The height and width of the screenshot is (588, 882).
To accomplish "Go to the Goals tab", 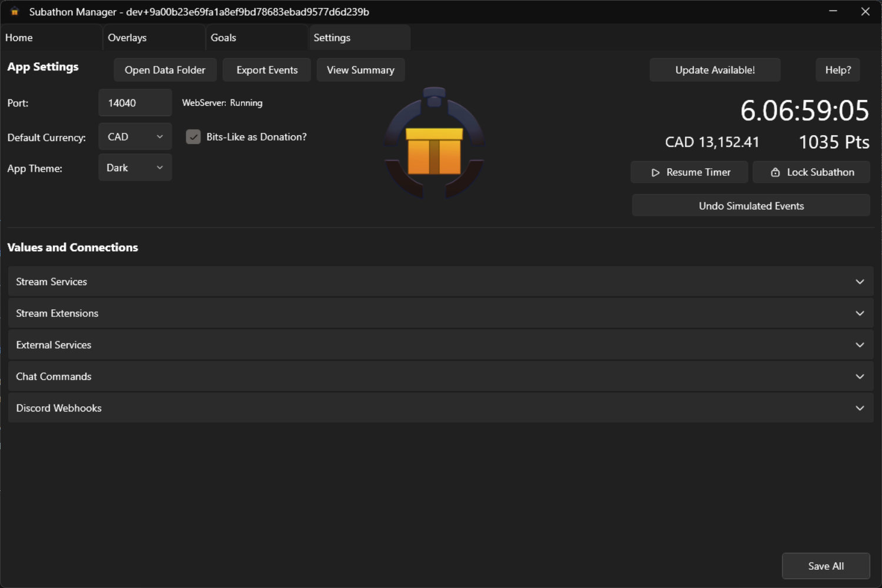I will pyautogui.click(x=223, y=38).
